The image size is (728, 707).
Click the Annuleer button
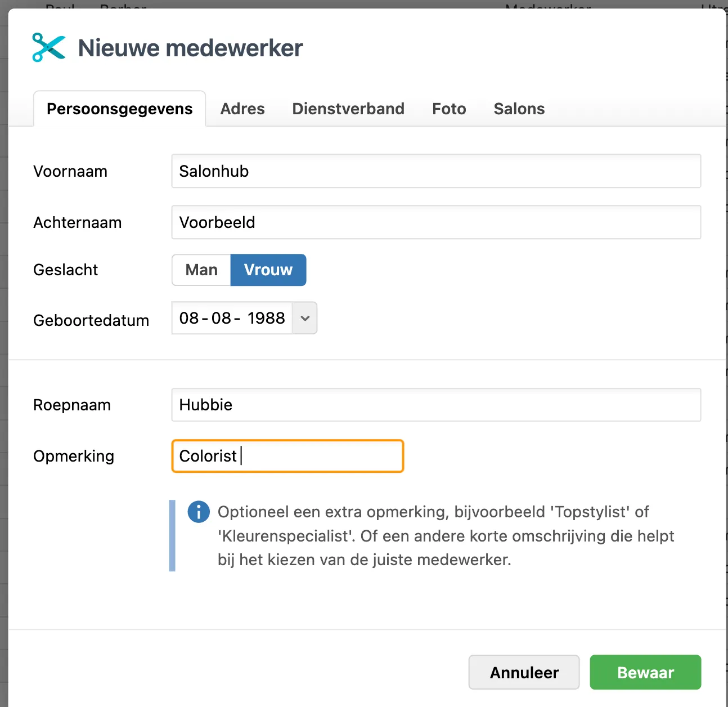click(524, 672)
